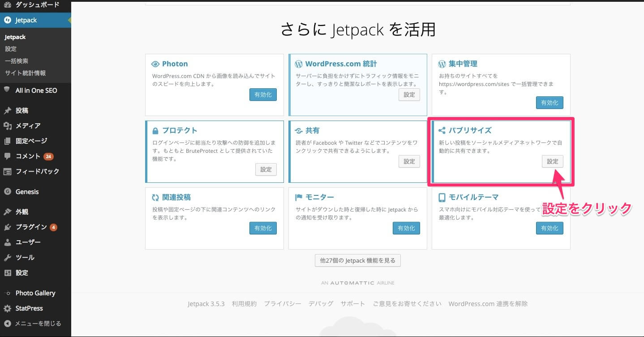The width and height of the screenshot is (644, 337).
Task: Click the padlock icon on プロテクト card
Action: 155,131
